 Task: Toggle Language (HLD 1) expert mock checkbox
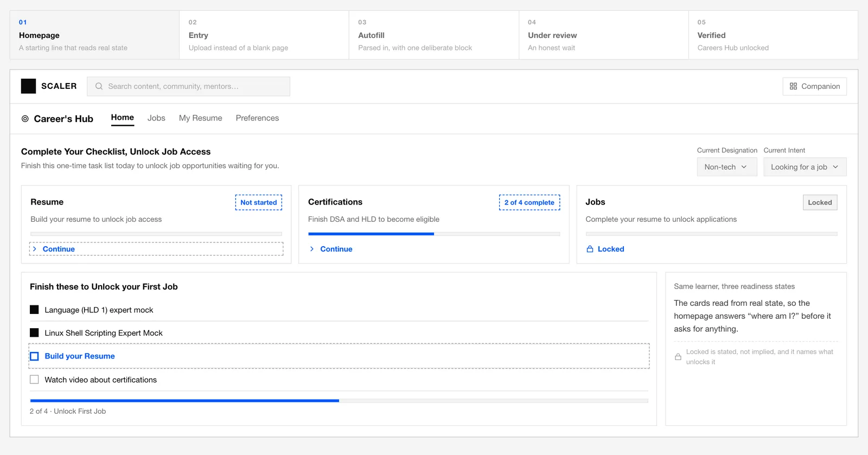(x=34, y=310)
